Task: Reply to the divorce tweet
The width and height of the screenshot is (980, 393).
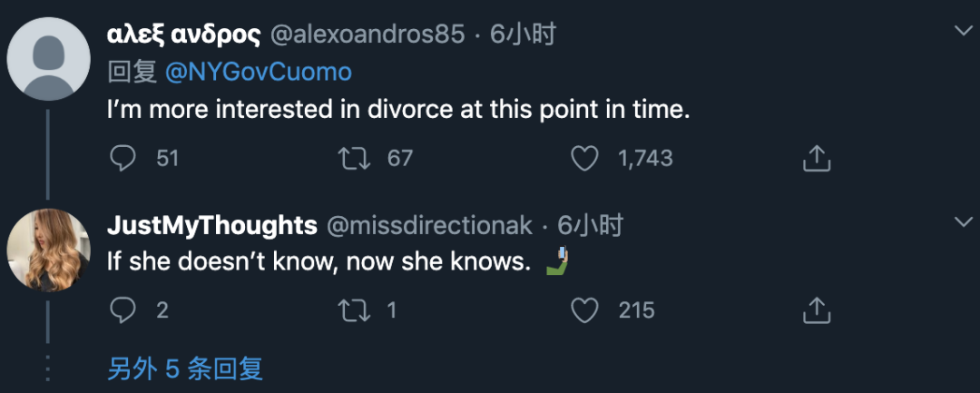Action: coord(122,159)
